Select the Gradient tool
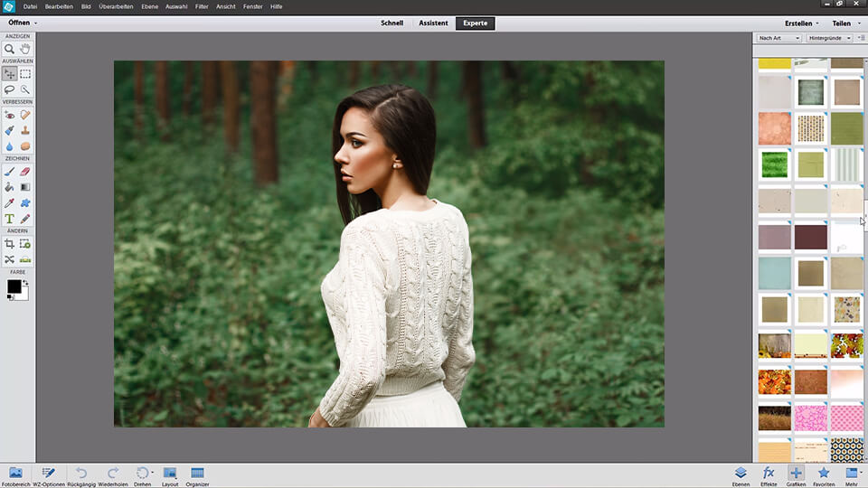868x488 pixels. (25, 188)
